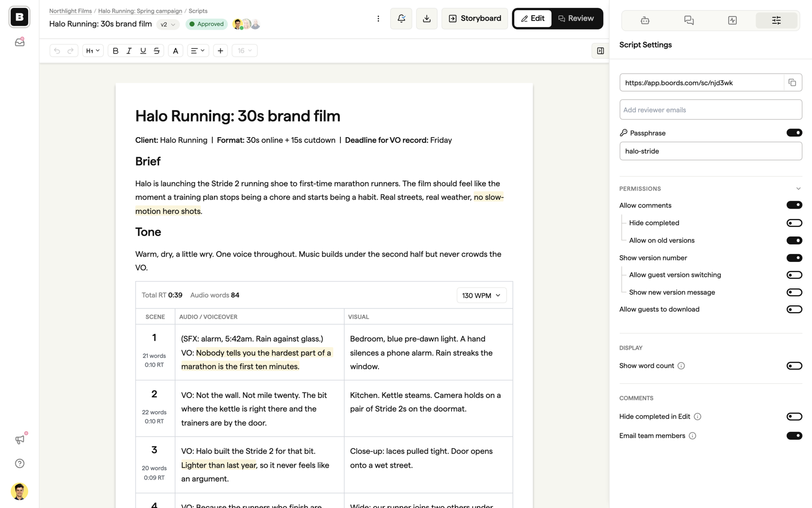Image resolution: width=812 pixels, height=508 pixels.
Task: Select the settings sliders tab
Action: coord(776,20)
